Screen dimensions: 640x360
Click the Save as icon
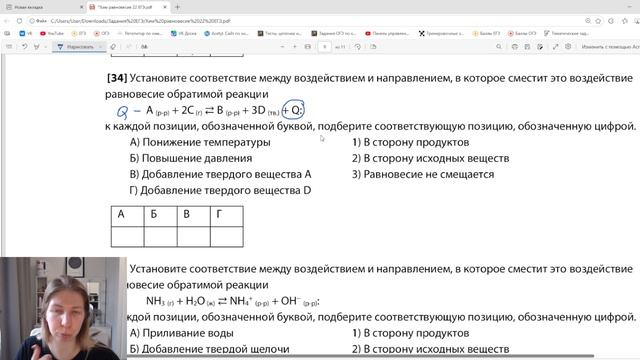(540, 47)
